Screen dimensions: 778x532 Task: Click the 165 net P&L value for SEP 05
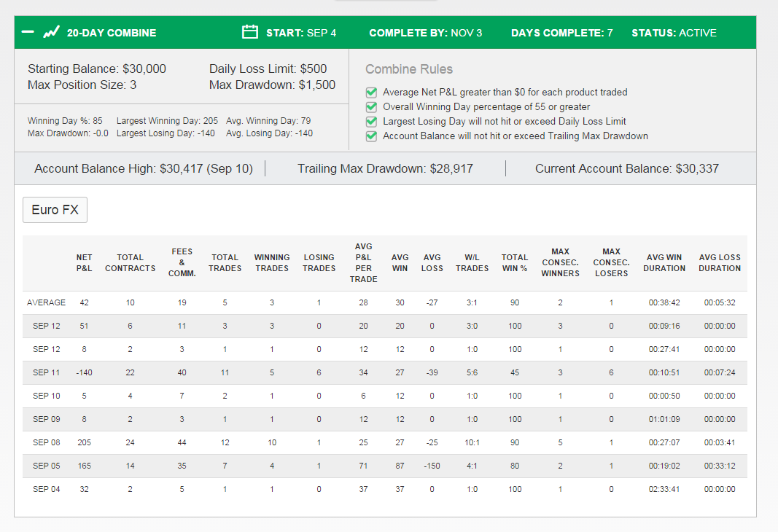point(85,466)
